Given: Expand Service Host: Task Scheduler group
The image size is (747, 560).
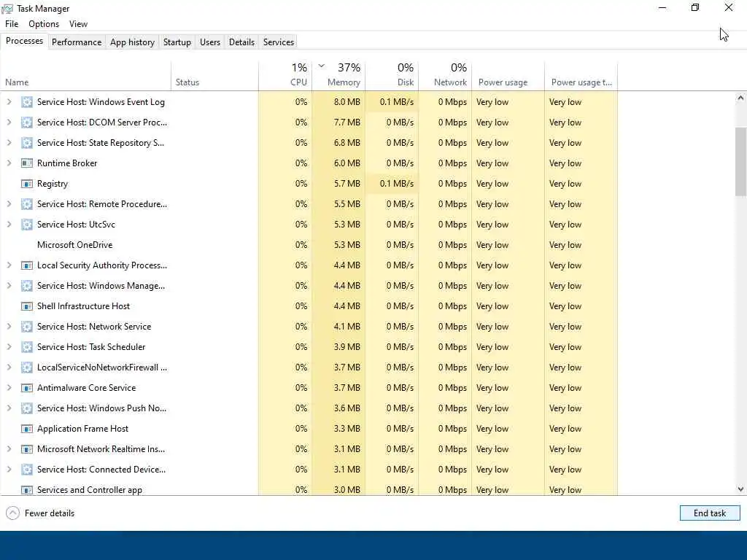Looking at the screenshot, I should 9,347.
